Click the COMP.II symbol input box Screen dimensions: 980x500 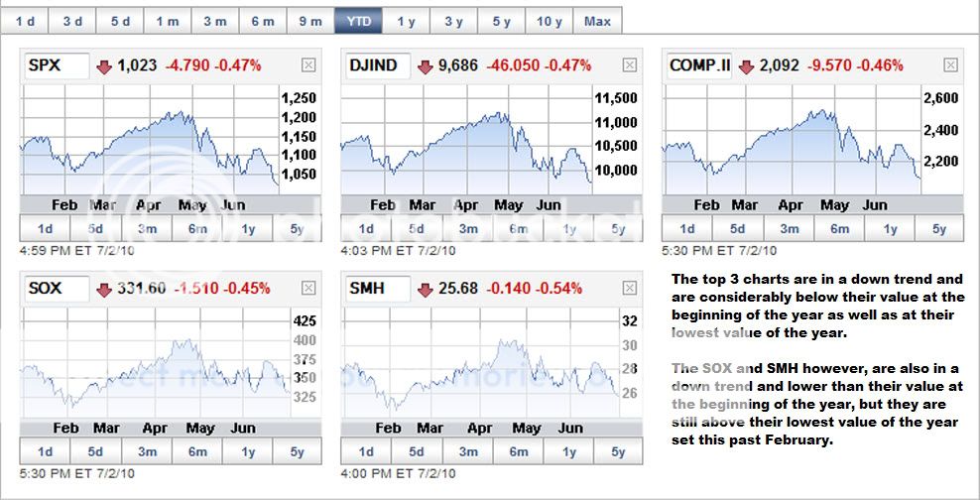coord(699,65)
